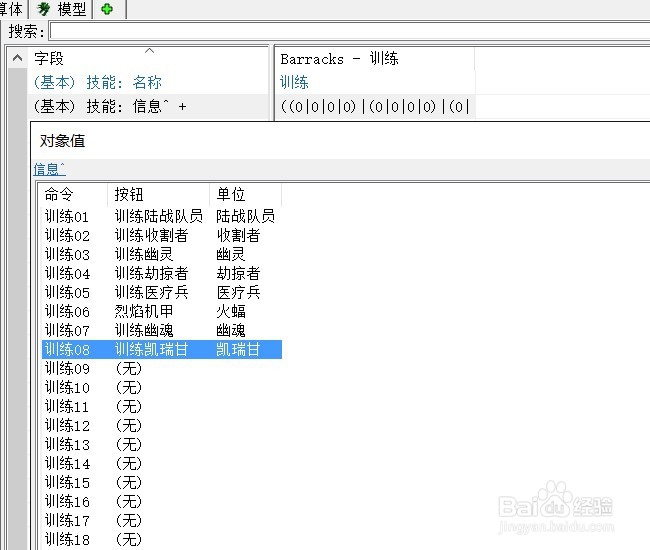650x550 pixels.
Task: Click the 单位 column header
Action: pyautogui.click(x=231, y=194)
